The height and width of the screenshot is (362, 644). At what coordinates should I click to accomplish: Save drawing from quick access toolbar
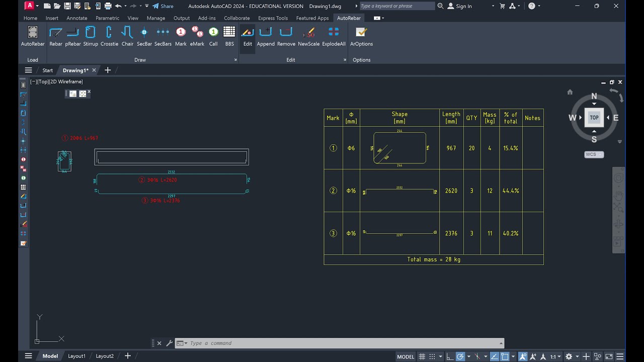pyautogui.click(x=67, y=6)
